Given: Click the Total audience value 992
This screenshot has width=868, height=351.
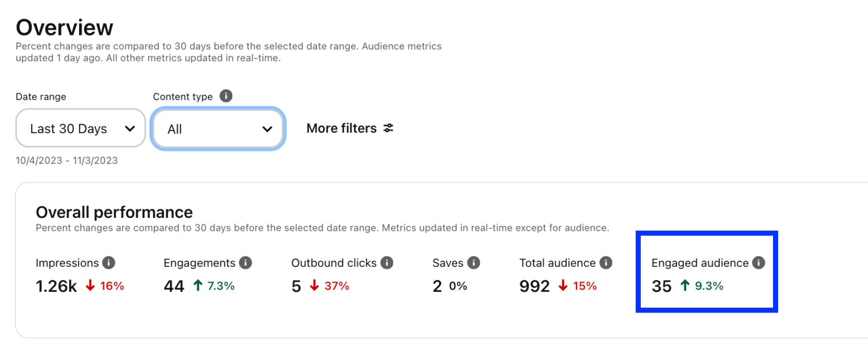Looking at the screenshot, I should 534,286.
